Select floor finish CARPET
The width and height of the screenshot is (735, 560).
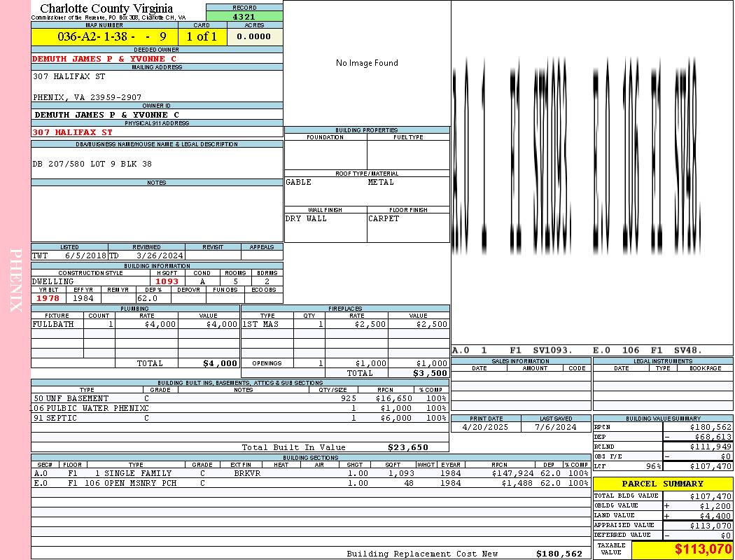384,218
